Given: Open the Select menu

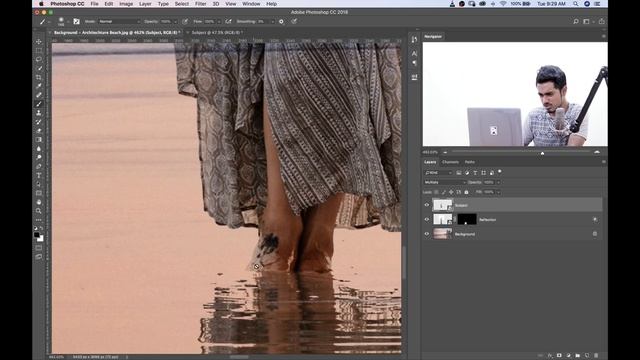Looking at the screenshot, I should (182, 4).
